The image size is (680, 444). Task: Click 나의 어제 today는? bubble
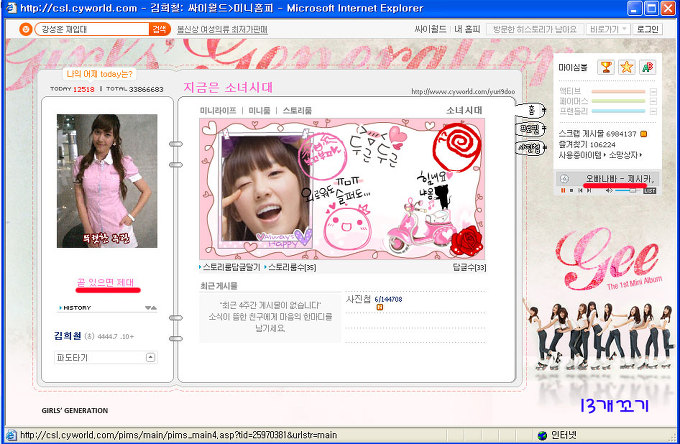point(99,74)
